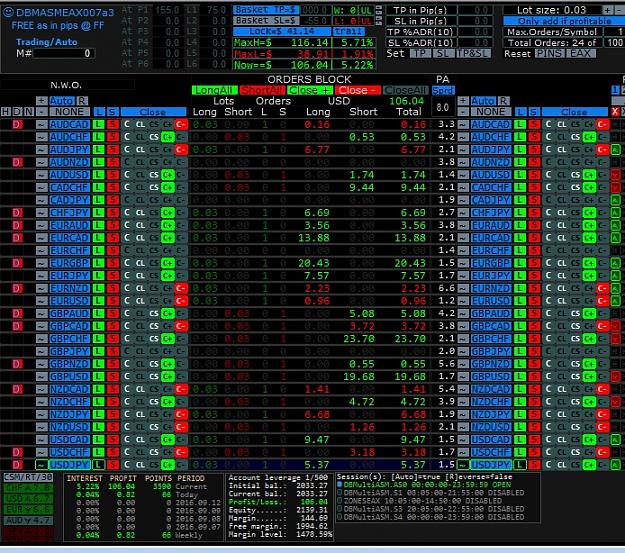Click the Reset EAX button
The image size is (625, 553).
click(580, 53)
